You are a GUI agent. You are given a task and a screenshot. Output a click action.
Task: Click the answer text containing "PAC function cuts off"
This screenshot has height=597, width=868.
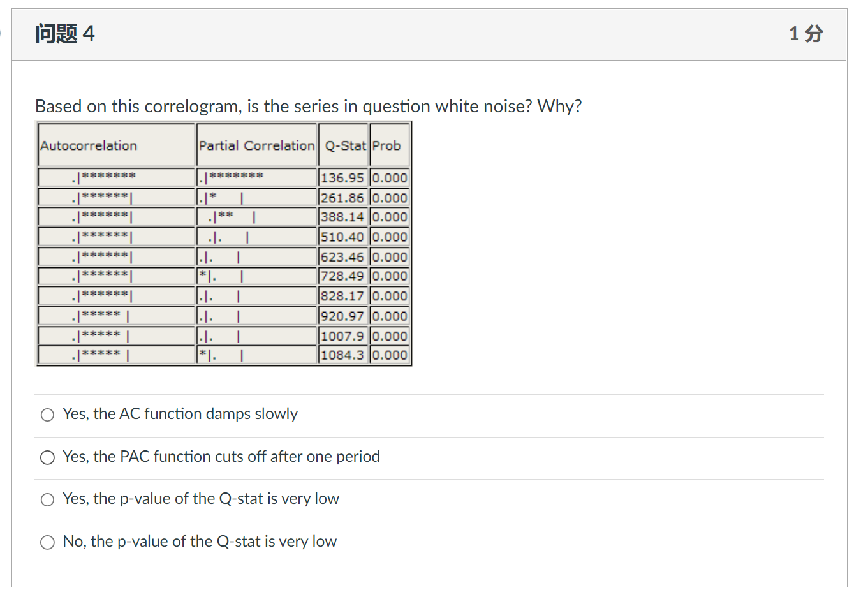click(221, 457)
